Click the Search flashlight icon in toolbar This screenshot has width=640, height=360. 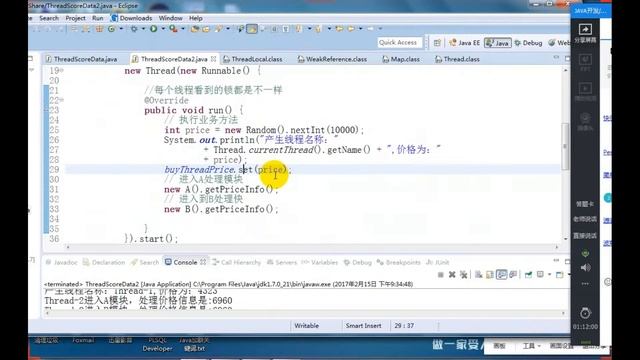[x=219, y=29]
